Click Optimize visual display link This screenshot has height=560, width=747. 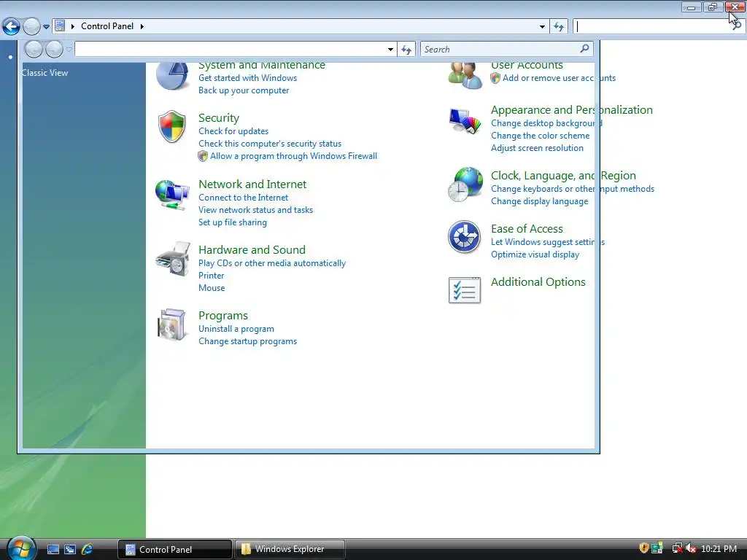(535, 254)
